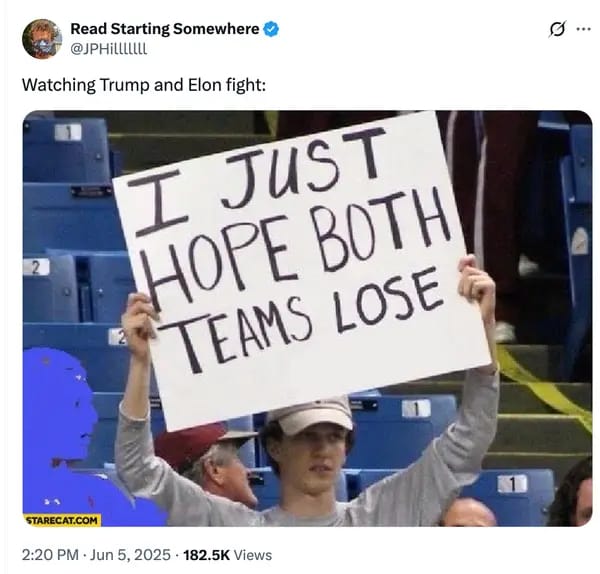
Task: Click the Jun 5, 2025 date
Action: (130, 555)
